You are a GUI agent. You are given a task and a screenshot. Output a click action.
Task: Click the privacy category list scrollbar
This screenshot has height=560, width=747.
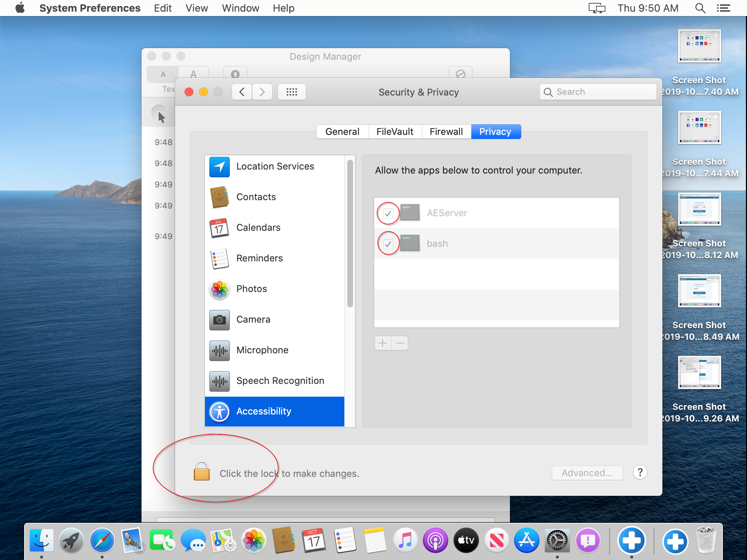click(350, 233)
